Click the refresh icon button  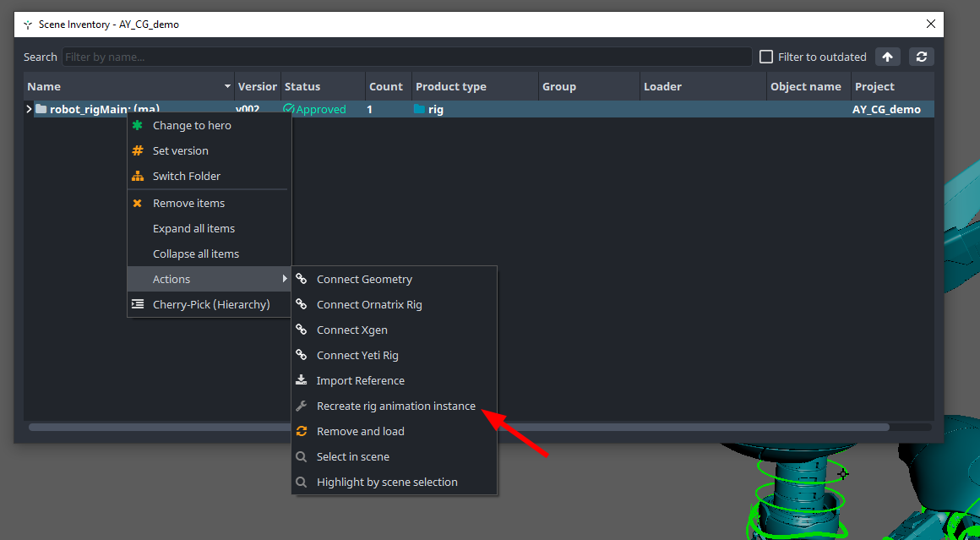(922, 57)
